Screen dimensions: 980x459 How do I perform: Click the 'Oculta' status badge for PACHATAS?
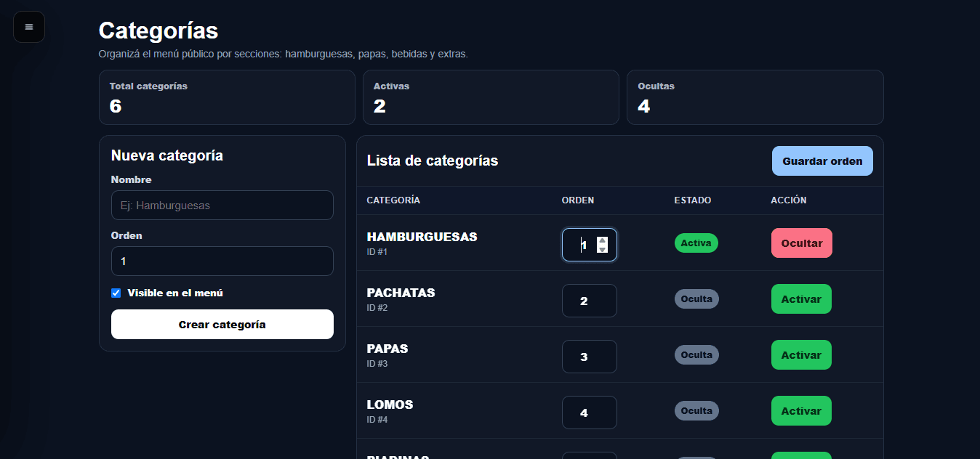click(696, 299)
